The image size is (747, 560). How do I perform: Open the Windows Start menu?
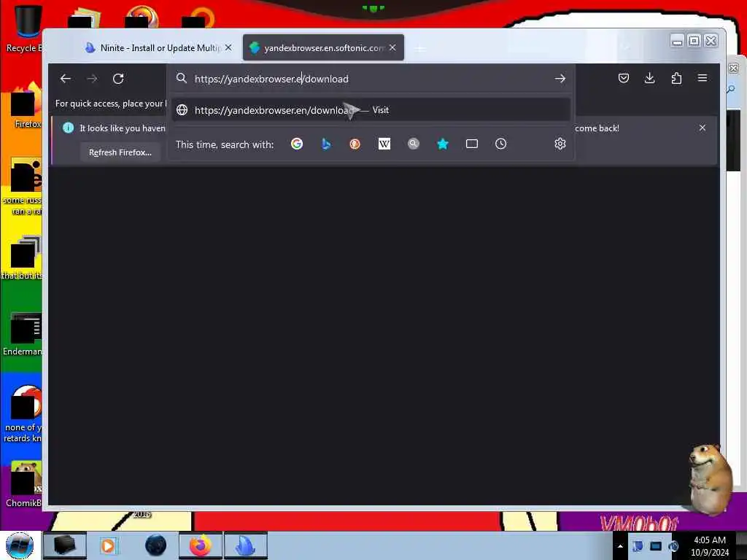click(x=19, y=545)
